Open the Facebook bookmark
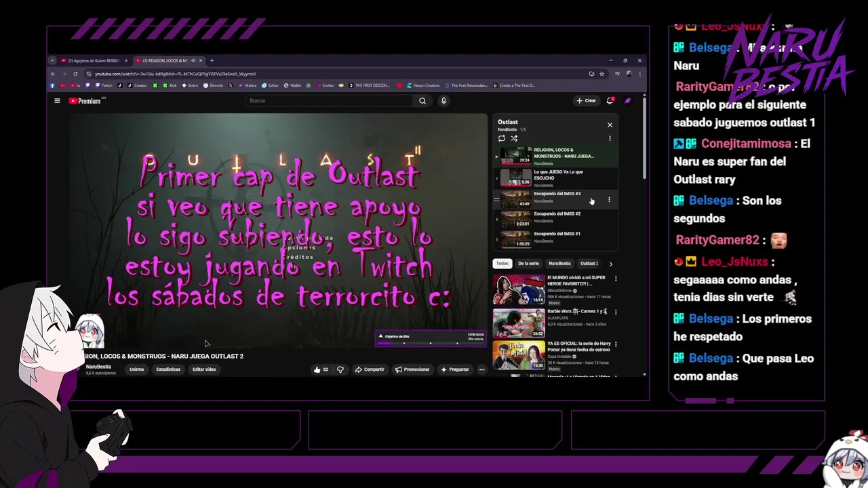868x488 pixels. [53, 85]
